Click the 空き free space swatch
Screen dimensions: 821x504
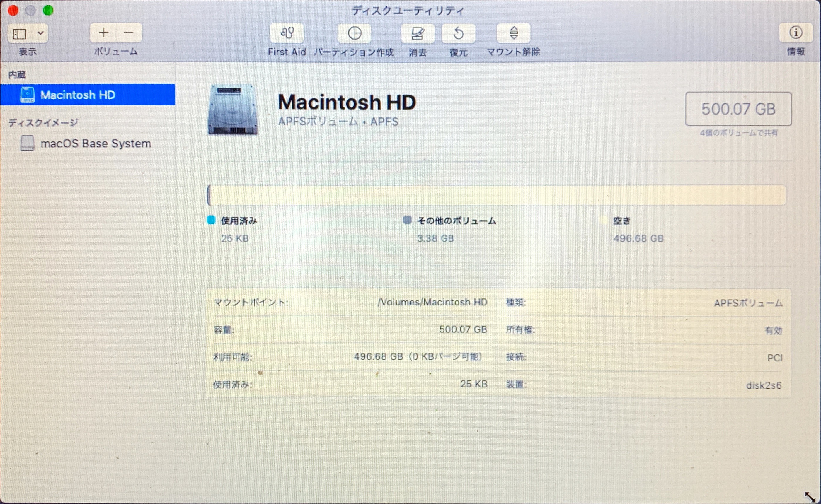point(604,220)
